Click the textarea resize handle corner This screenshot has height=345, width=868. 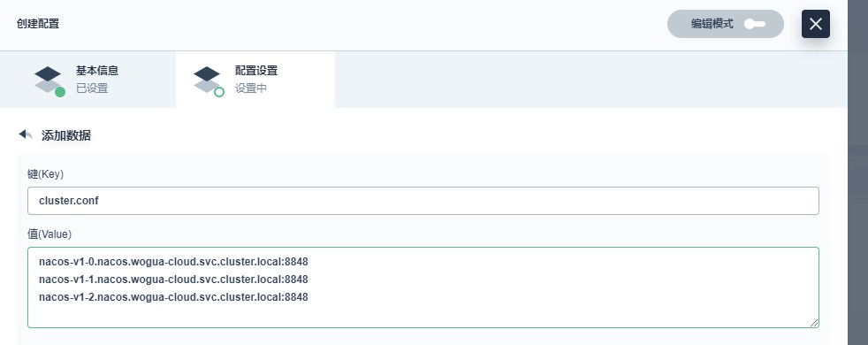(x=814, y=323)
